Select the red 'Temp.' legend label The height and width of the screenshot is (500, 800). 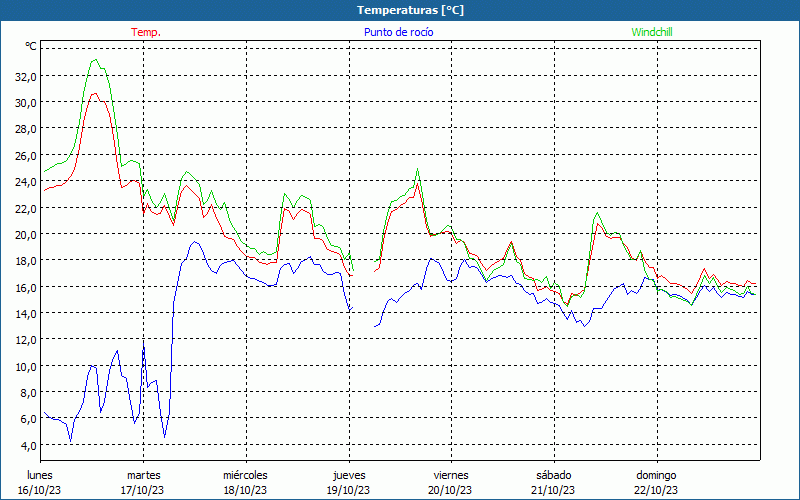146,32
